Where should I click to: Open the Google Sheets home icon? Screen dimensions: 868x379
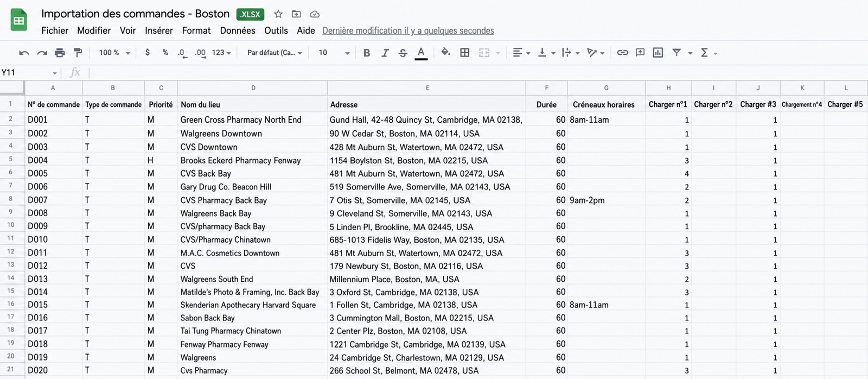(19, 21)
